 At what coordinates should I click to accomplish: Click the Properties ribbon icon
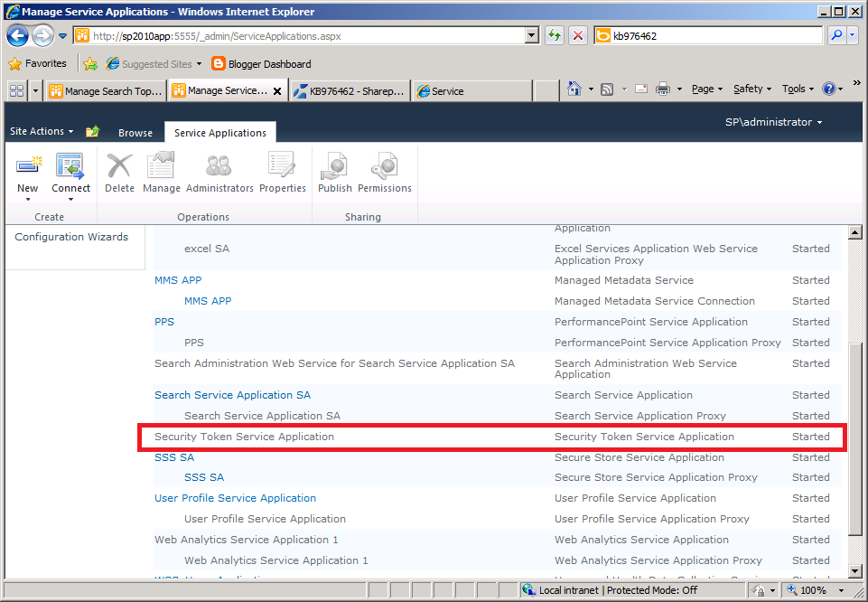[283, 165]
